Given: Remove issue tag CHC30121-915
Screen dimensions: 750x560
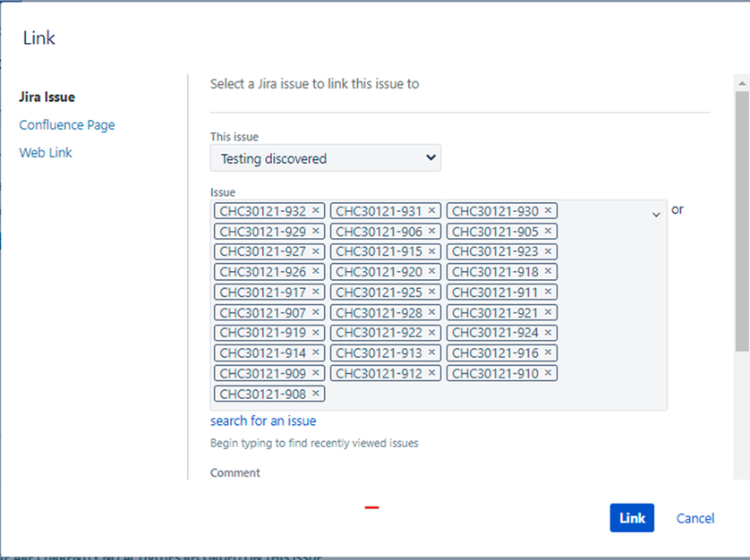Looking at the screenshot, I should pos(431,251).
